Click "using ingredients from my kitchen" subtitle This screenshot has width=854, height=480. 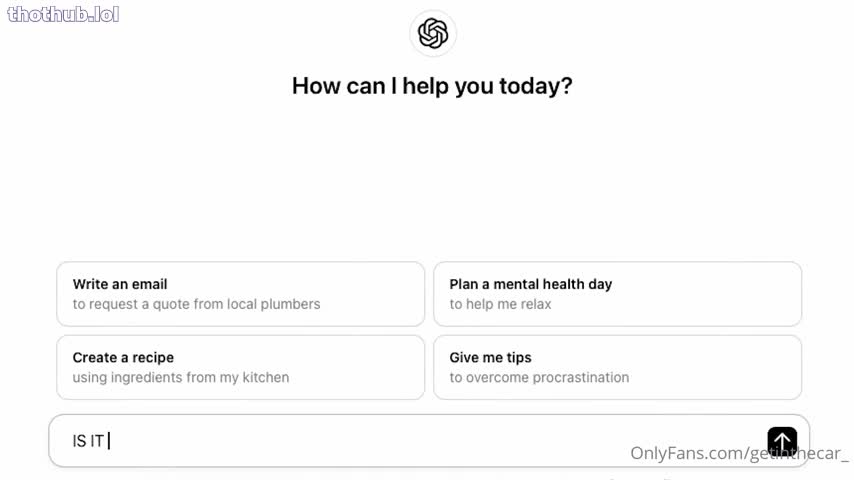tap(180, 378)
